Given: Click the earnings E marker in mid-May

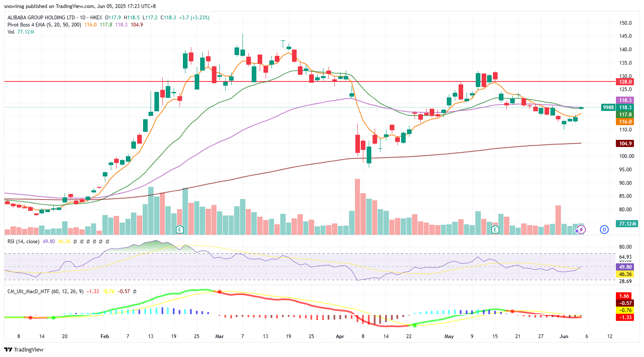Looking at the screenshot, I should [495, 229].
